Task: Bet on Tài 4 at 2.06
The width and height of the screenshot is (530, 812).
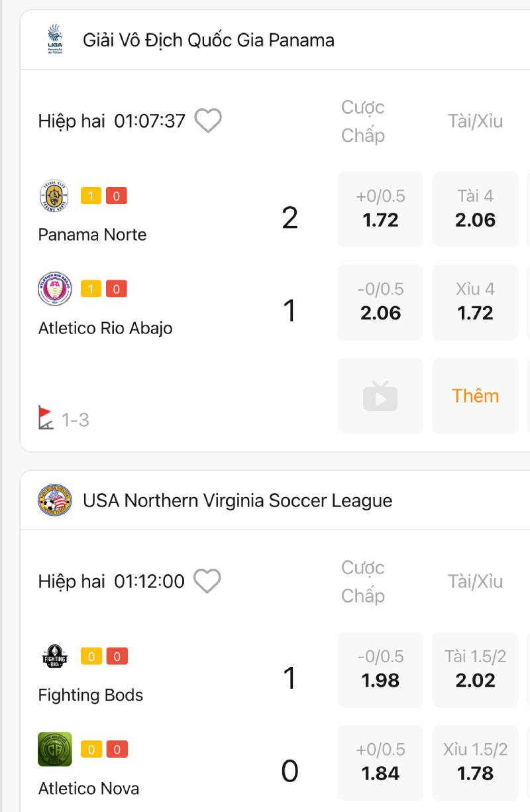Action: [x=475, y=209]
